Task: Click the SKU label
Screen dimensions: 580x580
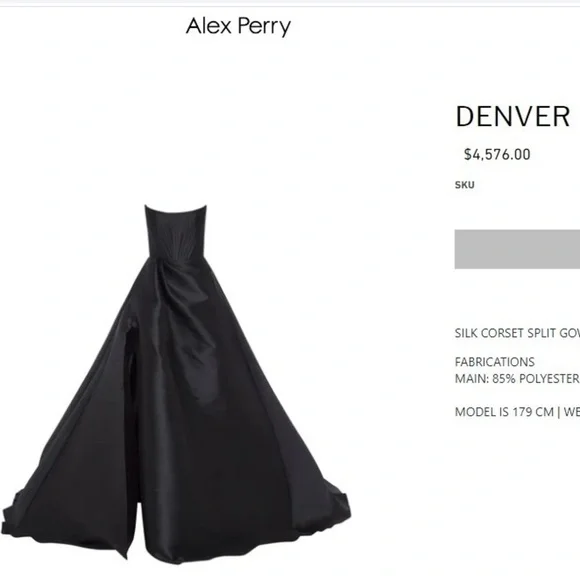Action: click(465, 185)
